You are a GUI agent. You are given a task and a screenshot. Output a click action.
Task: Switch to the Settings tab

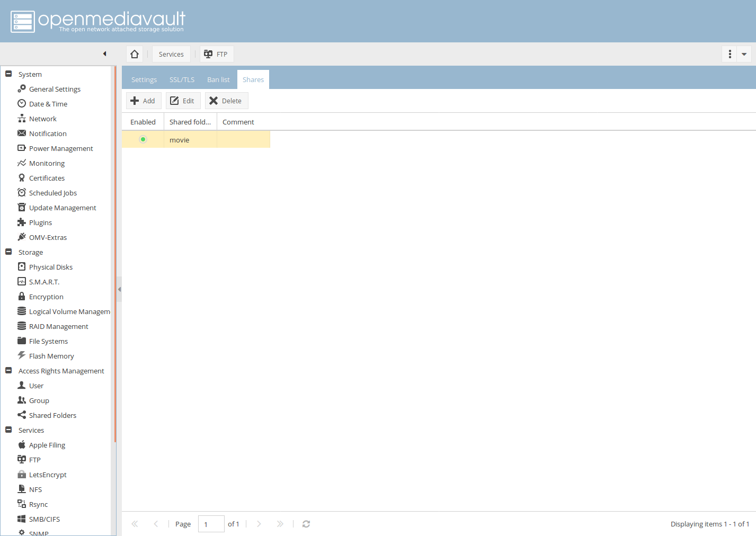pyautogui.click(x=144, y=79)
